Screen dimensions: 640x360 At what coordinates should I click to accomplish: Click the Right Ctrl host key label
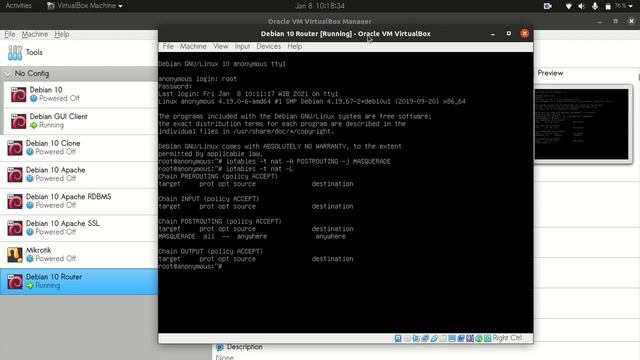(507, 338)
